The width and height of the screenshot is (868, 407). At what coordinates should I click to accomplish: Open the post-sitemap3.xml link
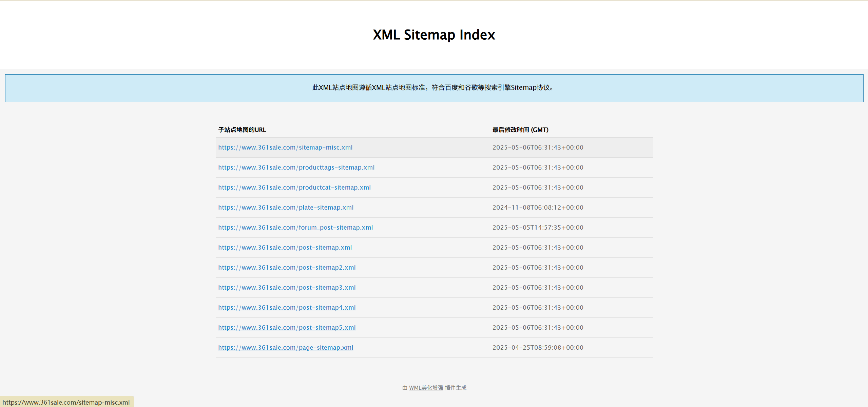click(x=287, y=288)
